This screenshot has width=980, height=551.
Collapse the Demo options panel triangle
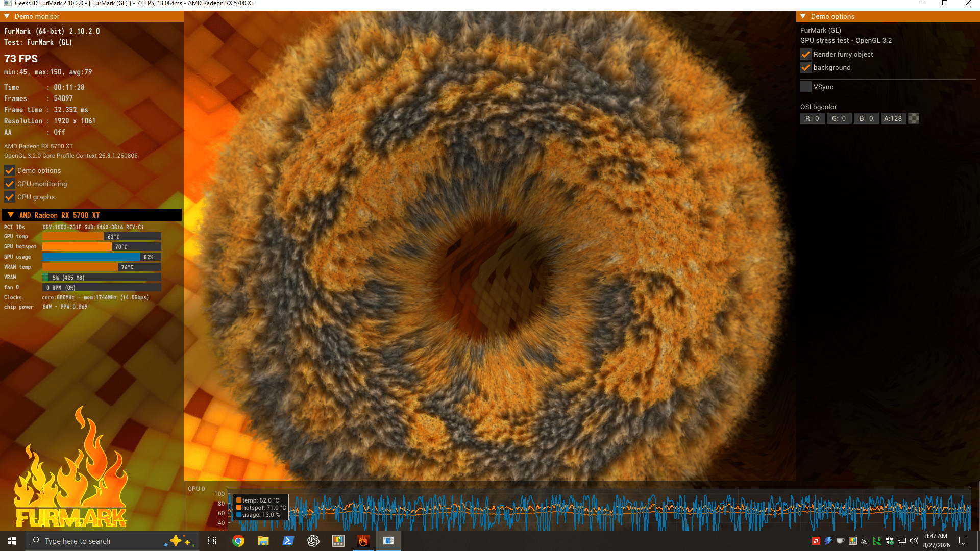pos(803,16)
